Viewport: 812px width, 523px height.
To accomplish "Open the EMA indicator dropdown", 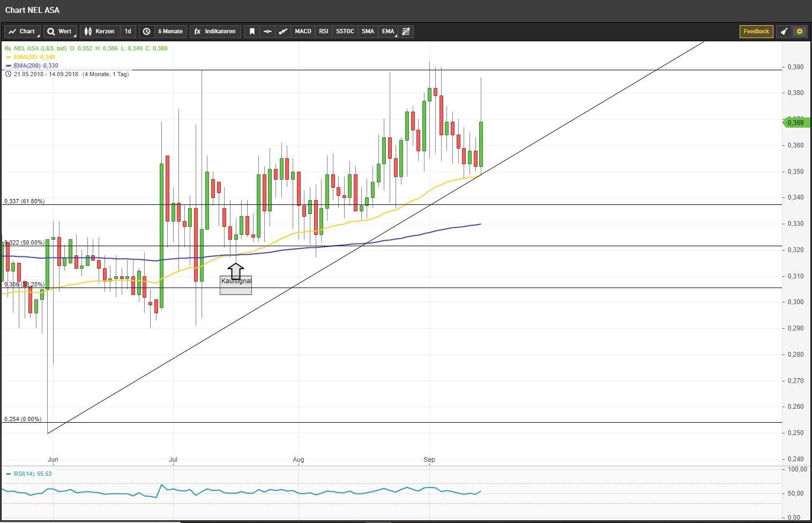I will [388, 32].
